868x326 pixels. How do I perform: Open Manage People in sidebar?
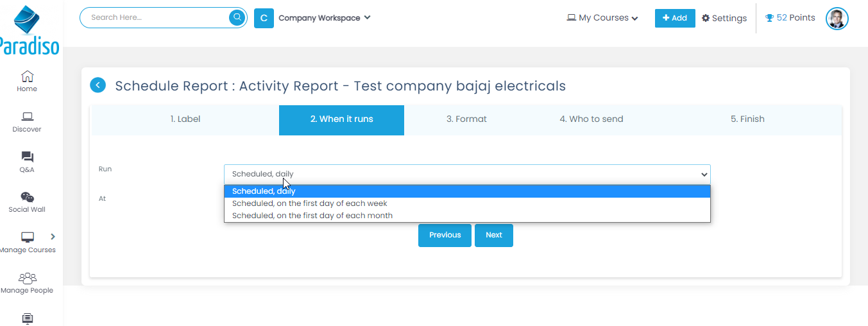coord(27,279)
